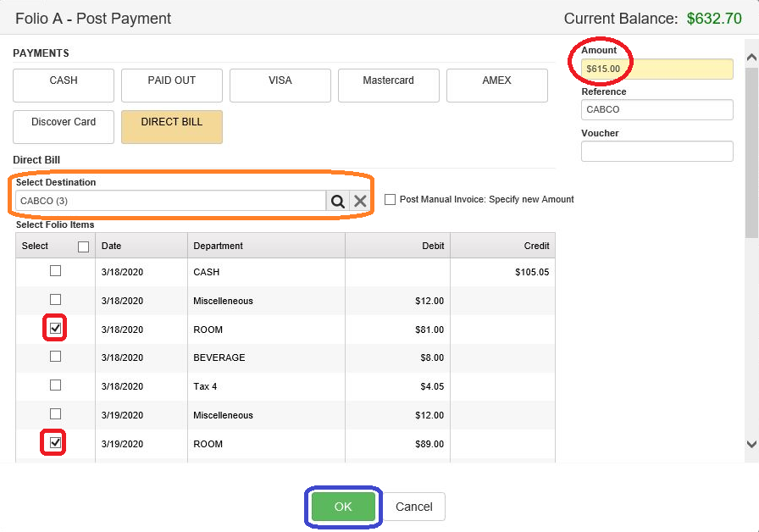Screen dimensions: 759x532
Task: Enable Post Manual Invoice: Specify new Amount
Action: pyautogui.click(x=390, y=199)
